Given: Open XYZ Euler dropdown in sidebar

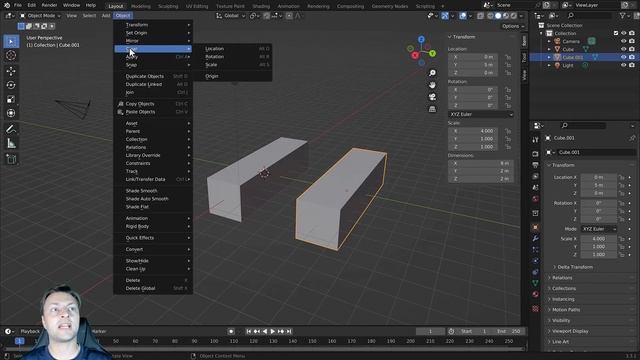Looking at the screenshot, I should tap(481, 114).
